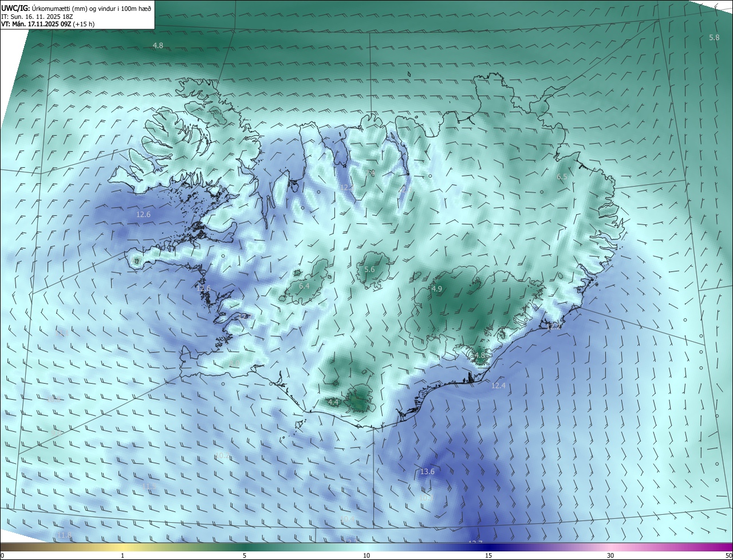The image size is (733, 560).
Task: Select the colorbar tick labeled 50
Action: click(728, 555)
